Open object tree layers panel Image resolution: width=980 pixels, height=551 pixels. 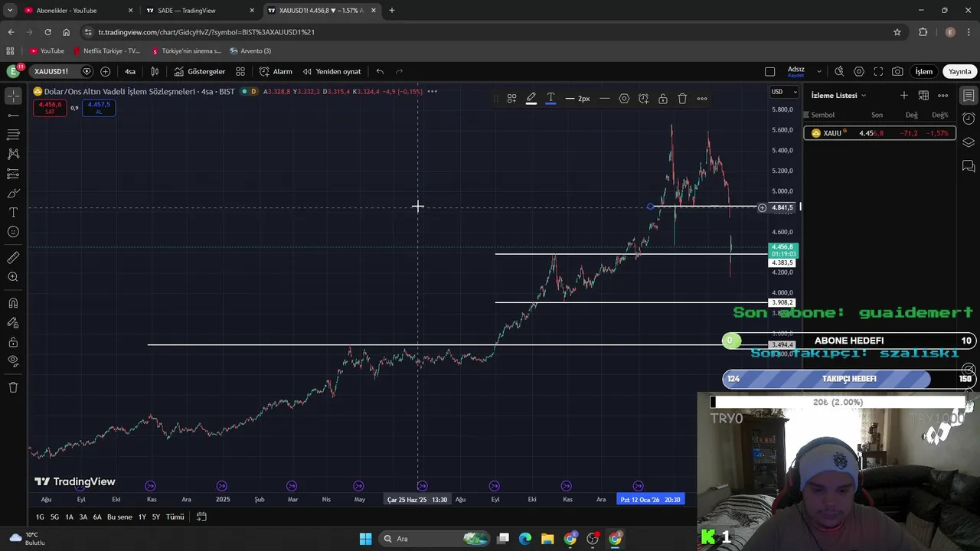(x=969, y=142)
